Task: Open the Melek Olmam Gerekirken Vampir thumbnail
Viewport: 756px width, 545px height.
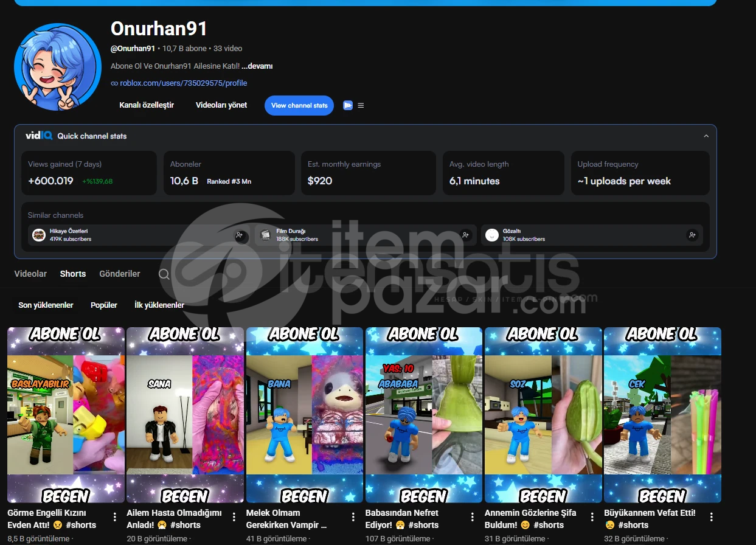Action: 305,415
